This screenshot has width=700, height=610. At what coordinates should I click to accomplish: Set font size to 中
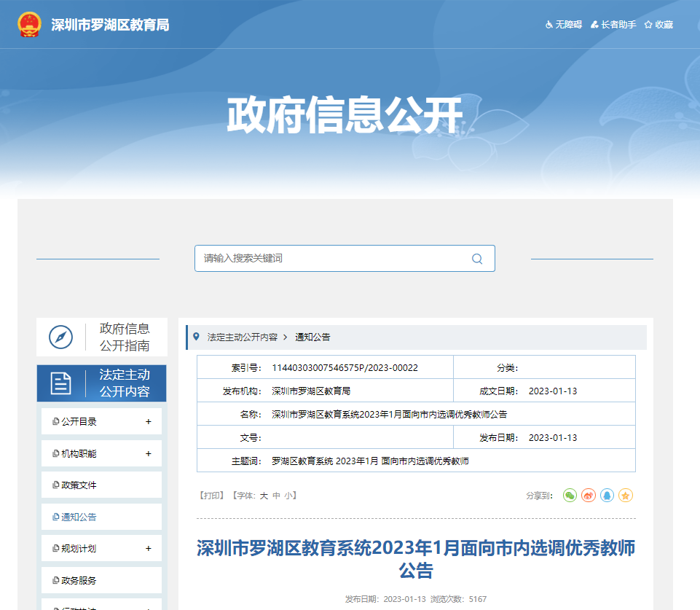276,496
